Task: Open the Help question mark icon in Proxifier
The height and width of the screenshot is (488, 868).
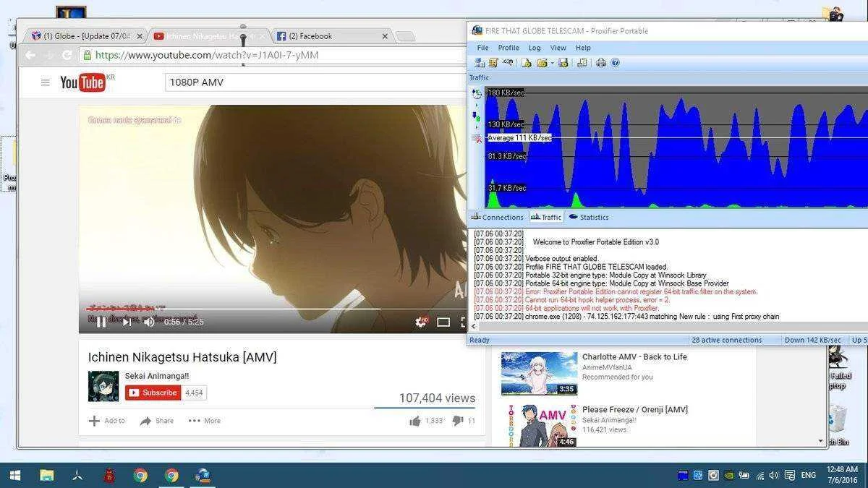Action: click(615, 63)
